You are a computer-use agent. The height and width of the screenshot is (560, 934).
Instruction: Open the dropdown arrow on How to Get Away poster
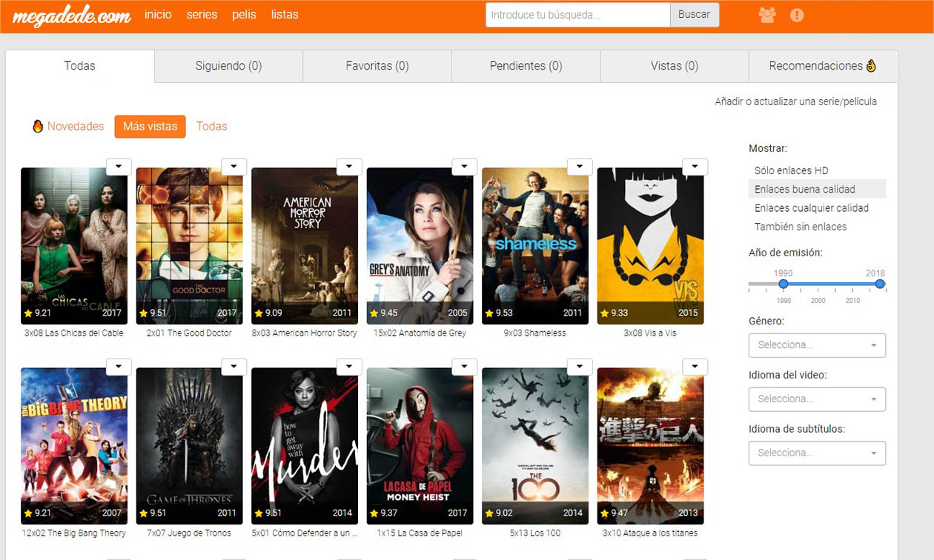[349, 367]
